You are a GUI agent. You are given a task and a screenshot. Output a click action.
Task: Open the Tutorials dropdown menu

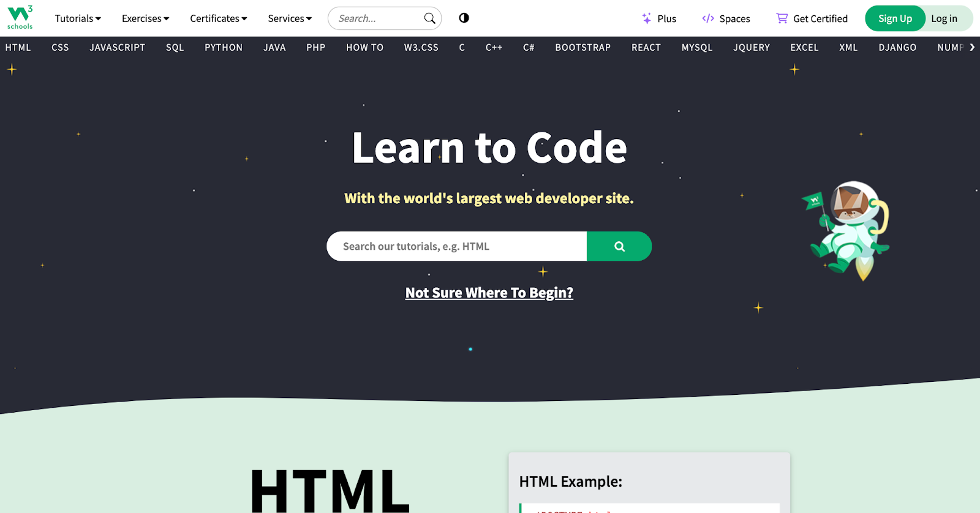[x=78, y=18]
